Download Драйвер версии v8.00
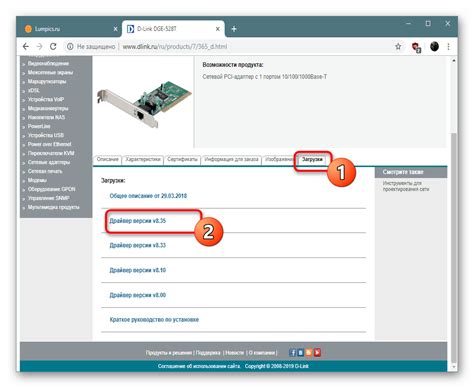This screenshot has height=388, width=474. (x=137, y=295)
